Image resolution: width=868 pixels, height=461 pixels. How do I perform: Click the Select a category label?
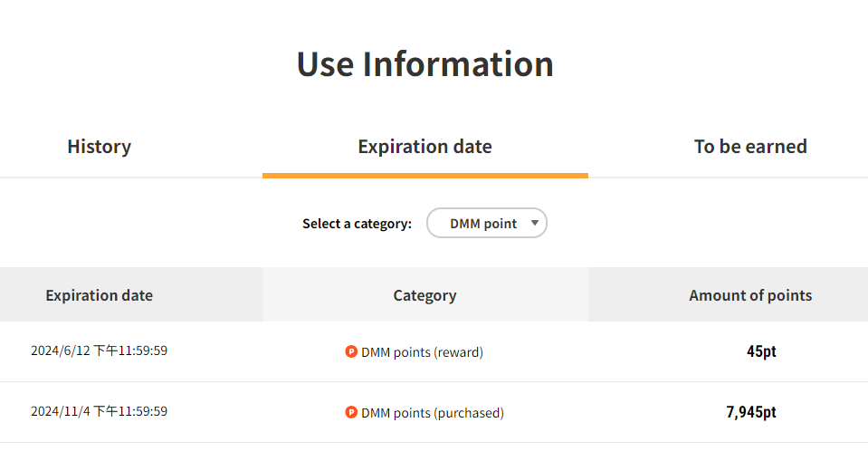point(357,224)
